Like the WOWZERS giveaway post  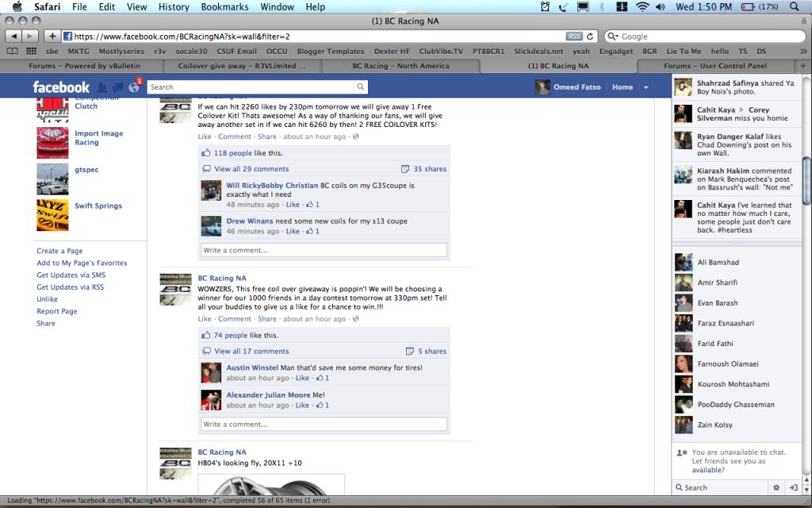[205, 319]
